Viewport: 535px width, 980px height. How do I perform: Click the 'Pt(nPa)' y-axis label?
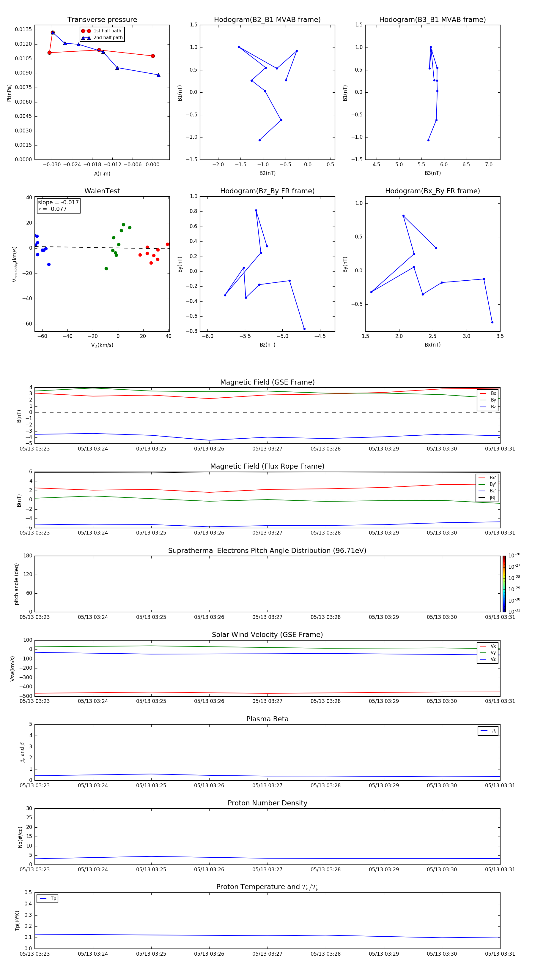coord(9,92)
